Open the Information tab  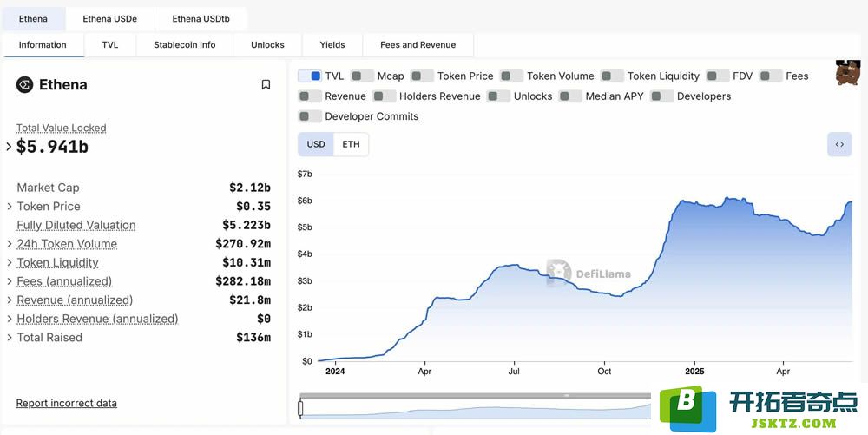click(x=43, y=45)
